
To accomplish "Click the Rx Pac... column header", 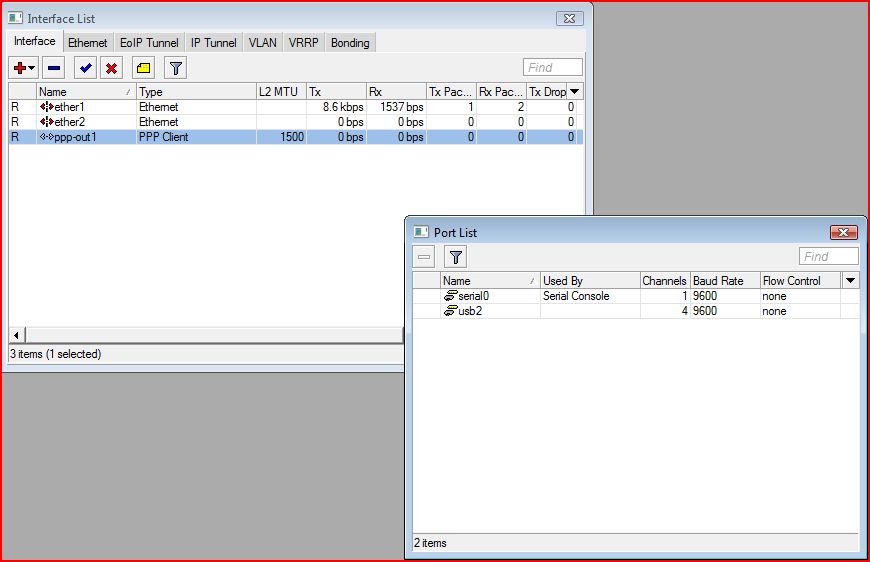I will pyautogui.click(x=501, y=92).
